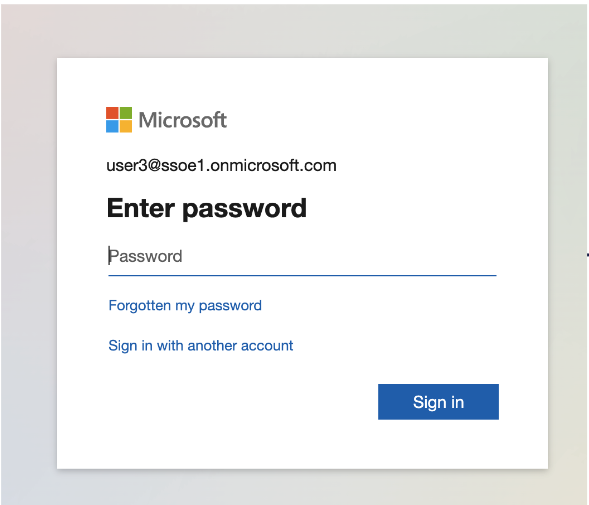Click the green square in Microsoft logo
The height and width of the screenshot is (505, 589).
(x=126, y=113)
